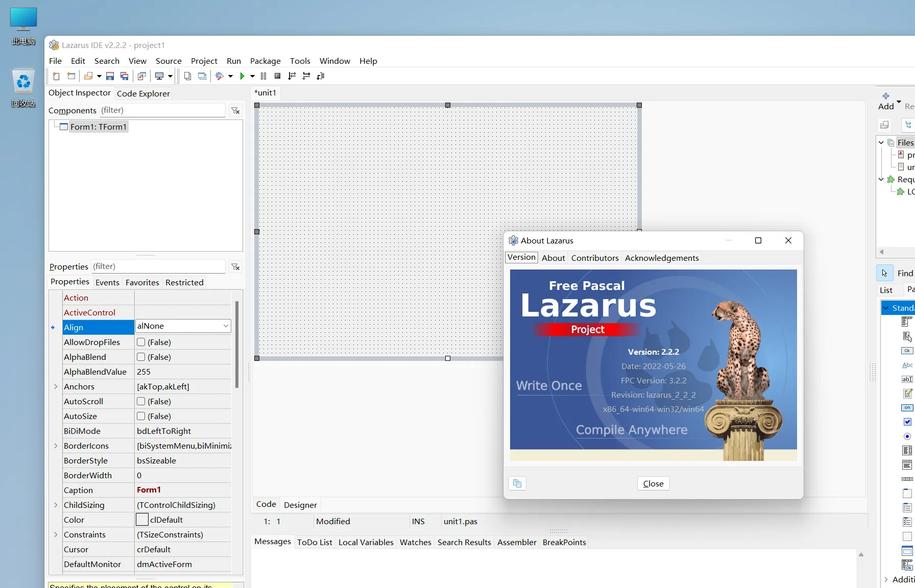Click the Close button in About Lazarus
This screenshot has width=915, height=588.
click(653, 483)
